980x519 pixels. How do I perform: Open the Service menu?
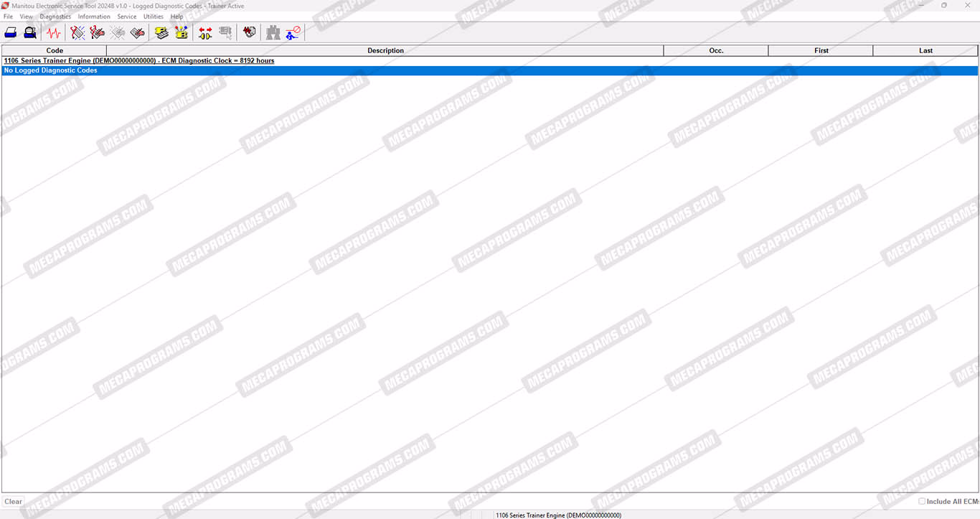coord(127,17)
